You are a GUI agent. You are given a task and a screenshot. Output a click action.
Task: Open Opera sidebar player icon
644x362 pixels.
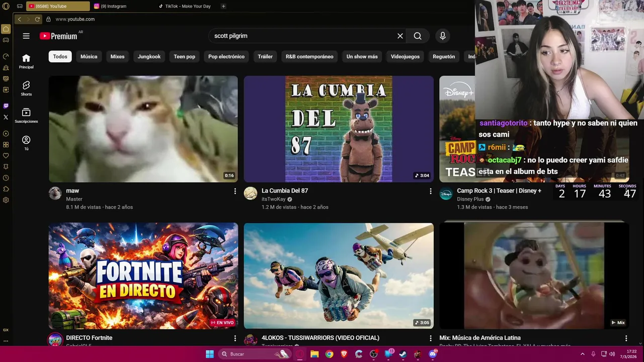point(6,134)
